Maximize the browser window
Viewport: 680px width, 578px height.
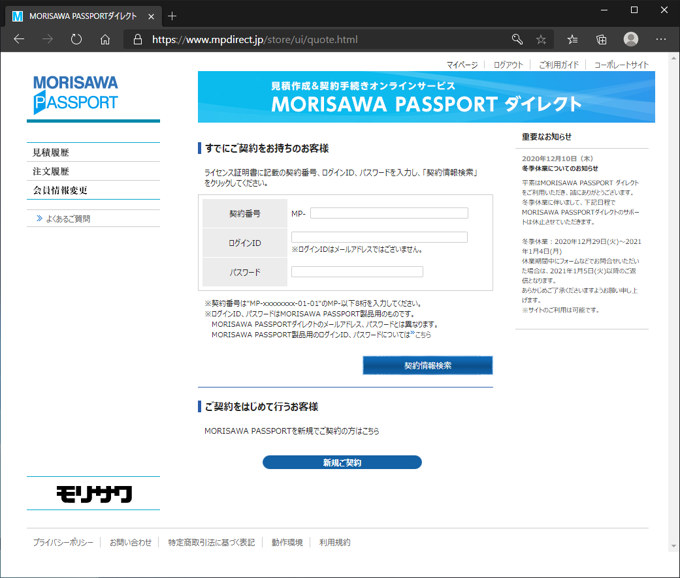tap(634, 10)
